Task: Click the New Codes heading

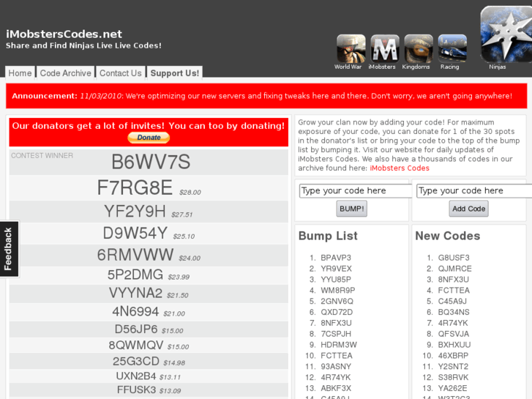Action: (448, 236)
